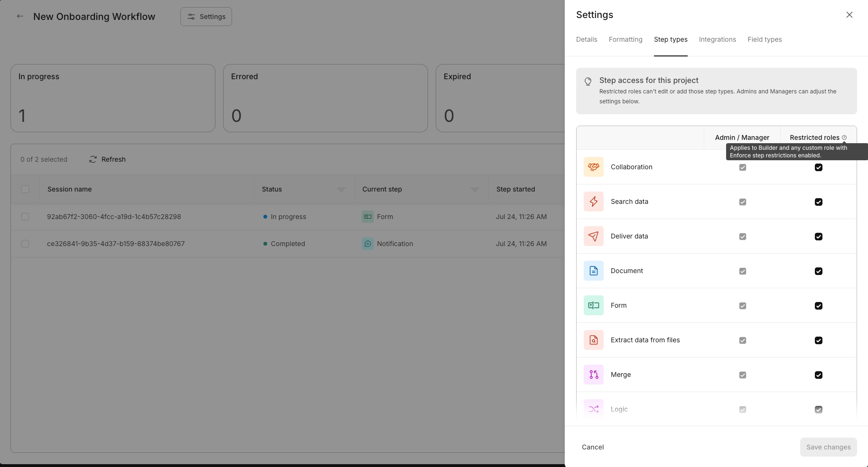This screenshot has height=467, width=868.
Task: Click the Expired summary card
Action: (x=500, y=98)
